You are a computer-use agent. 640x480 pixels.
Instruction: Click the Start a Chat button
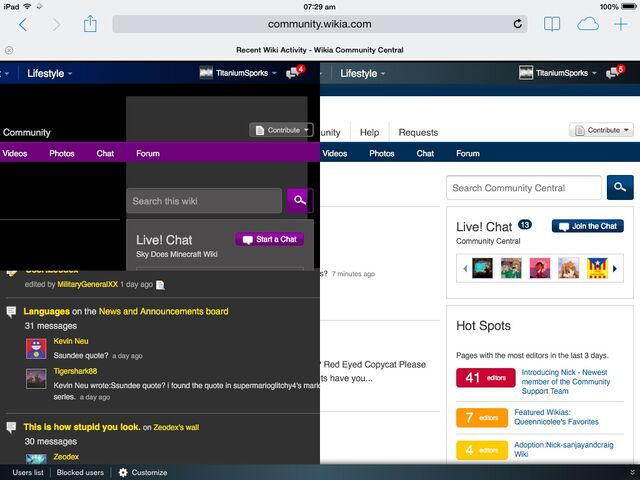tap(270, 240)
